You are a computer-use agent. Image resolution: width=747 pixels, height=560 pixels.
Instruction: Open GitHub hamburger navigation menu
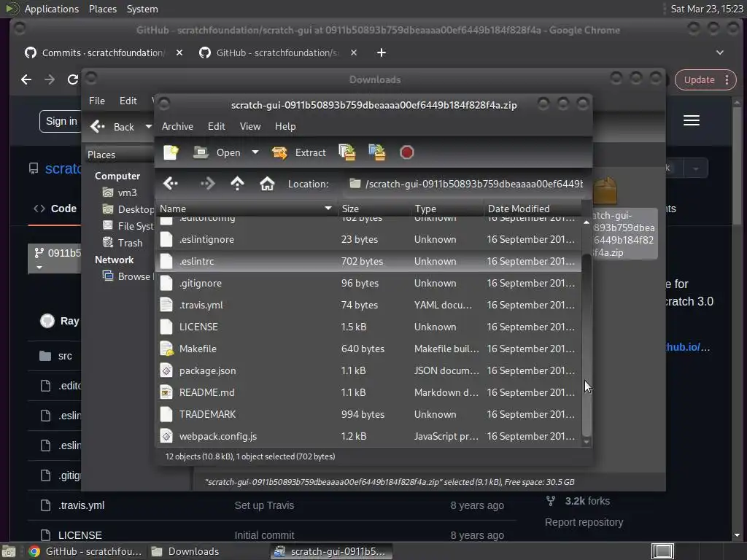pos(692,120)
